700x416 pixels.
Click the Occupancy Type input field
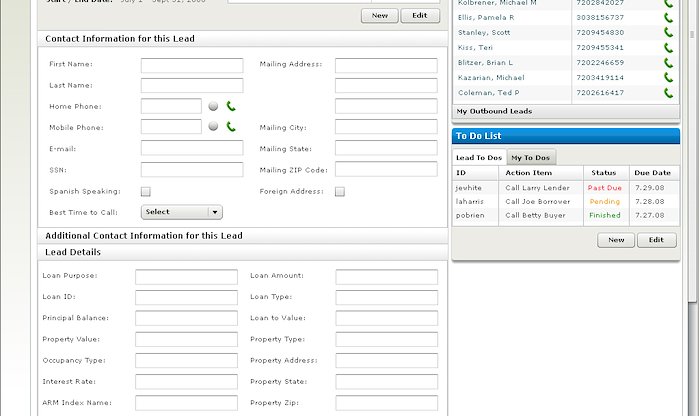tap(186, 361)
